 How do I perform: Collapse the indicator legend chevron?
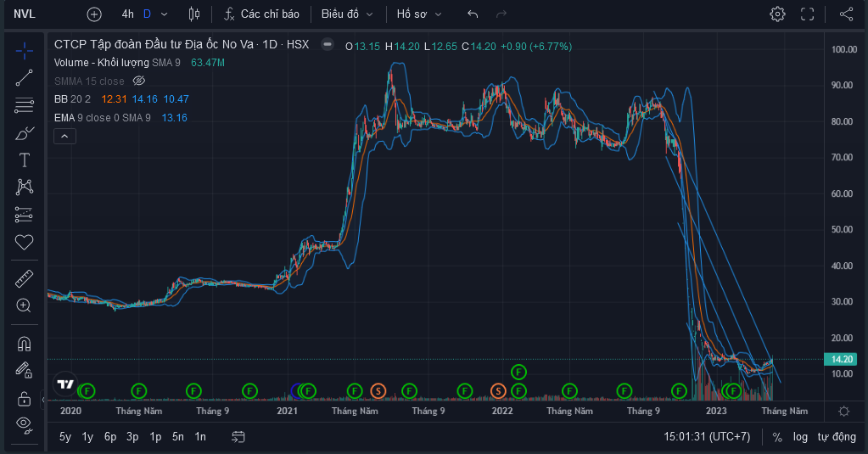point(64,136)
